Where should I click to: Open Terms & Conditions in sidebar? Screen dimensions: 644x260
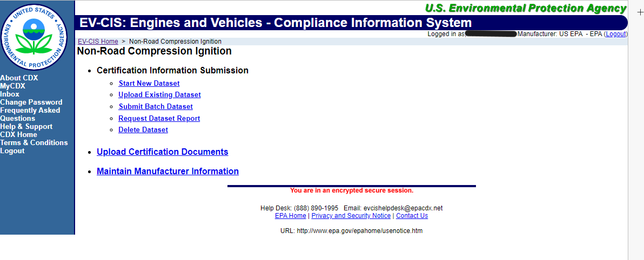point(34,143)
